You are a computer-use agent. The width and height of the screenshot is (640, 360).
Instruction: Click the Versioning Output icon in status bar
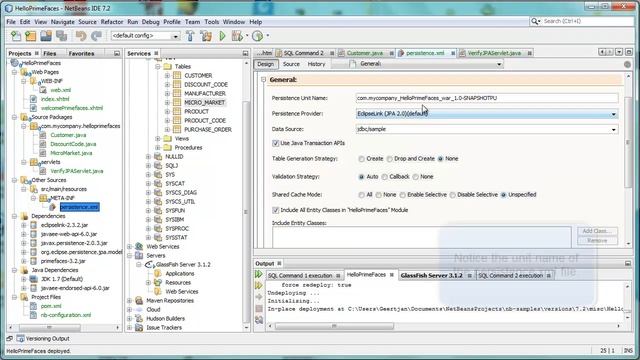click(x=20, y=338)
